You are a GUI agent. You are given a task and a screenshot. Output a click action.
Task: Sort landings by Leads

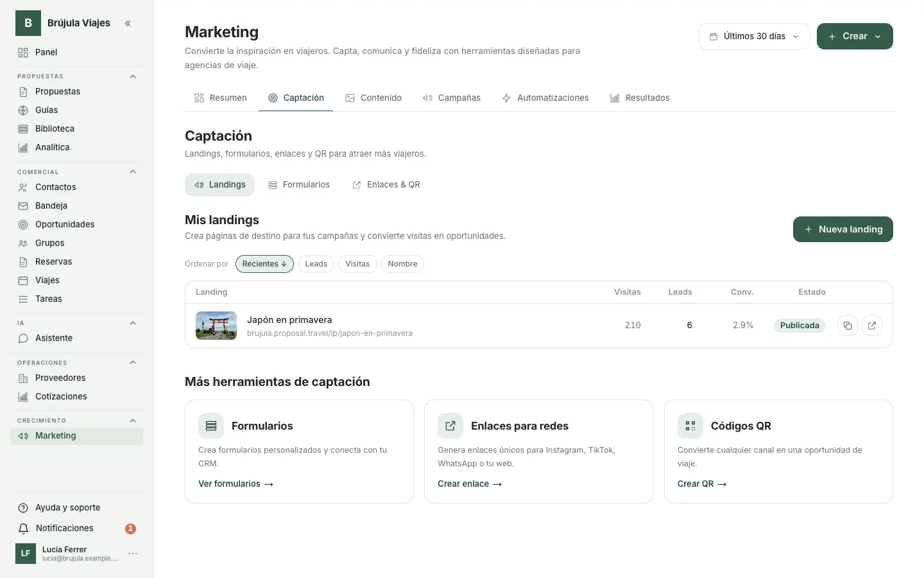coord(316,264)
